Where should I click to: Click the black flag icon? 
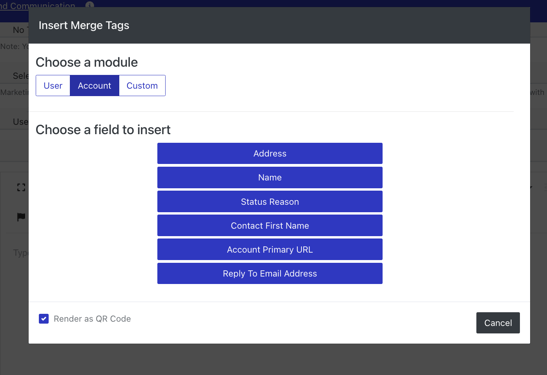coord(21,217)
